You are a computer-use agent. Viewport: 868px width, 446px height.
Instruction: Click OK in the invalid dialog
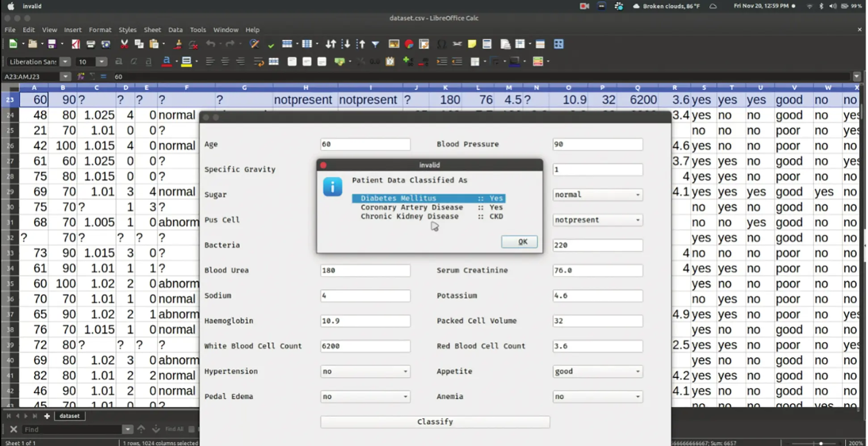(x=519, y=242)
